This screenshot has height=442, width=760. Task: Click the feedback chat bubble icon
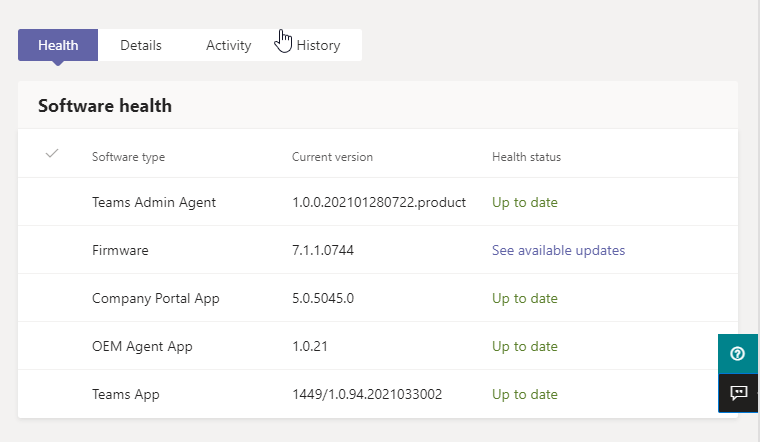pos(738,393)
